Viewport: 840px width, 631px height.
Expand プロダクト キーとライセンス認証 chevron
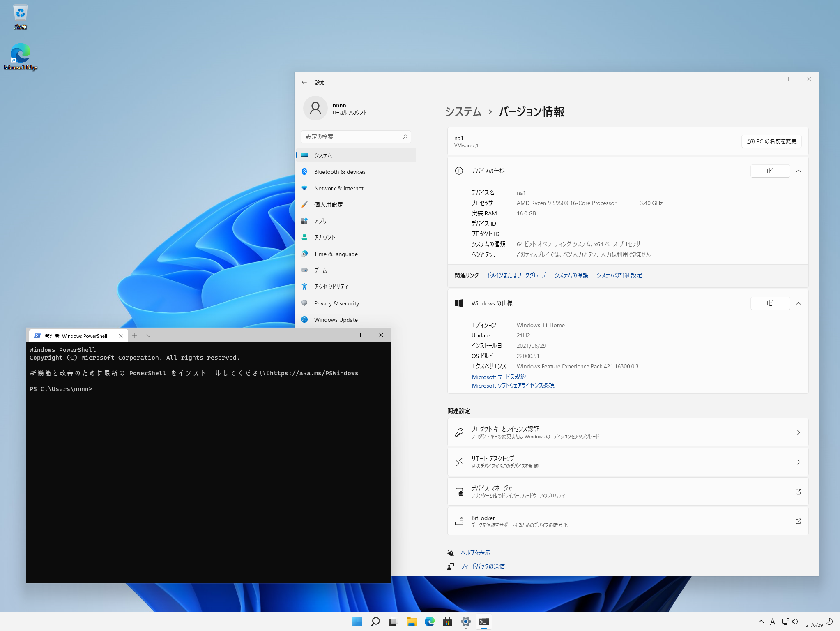click(x=799, y=432)
